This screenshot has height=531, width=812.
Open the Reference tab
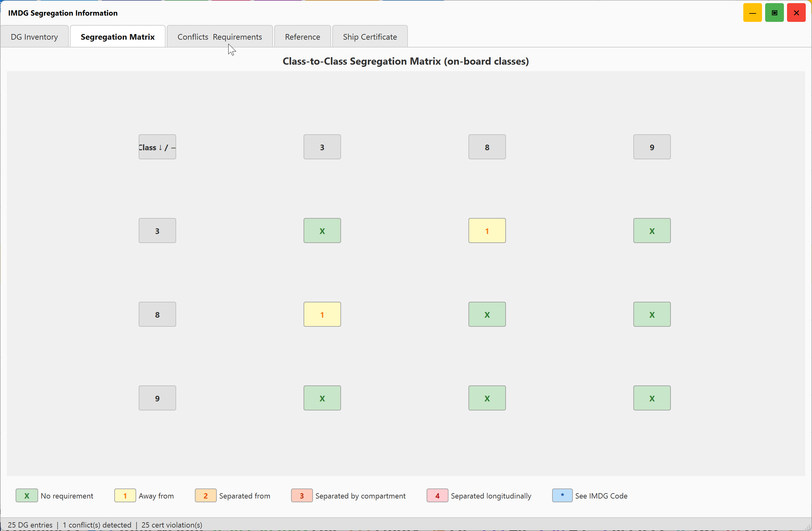click(x=302, y=37)
